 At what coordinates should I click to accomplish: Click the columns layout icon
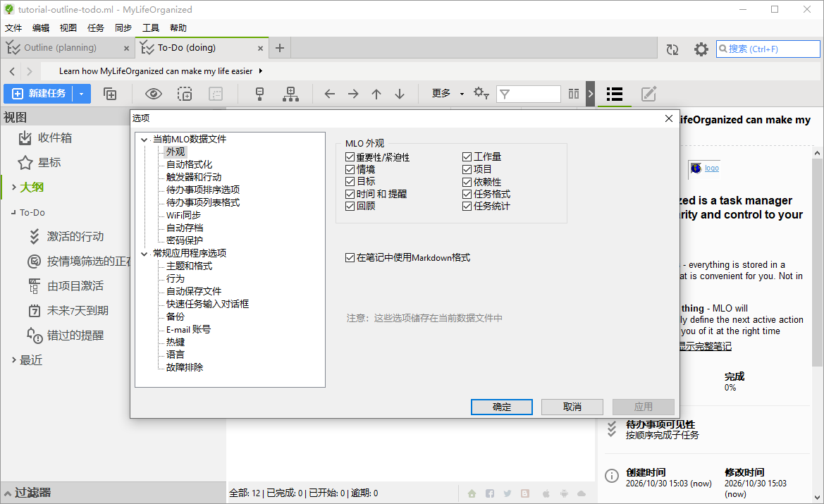click(573, 94)
